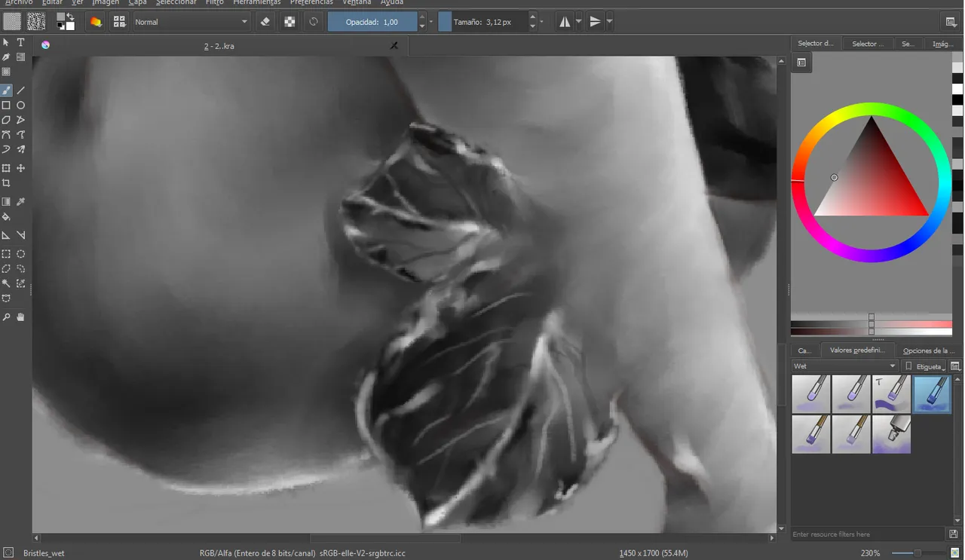
Task: Select the Line tool
Action: pos(21,90)
